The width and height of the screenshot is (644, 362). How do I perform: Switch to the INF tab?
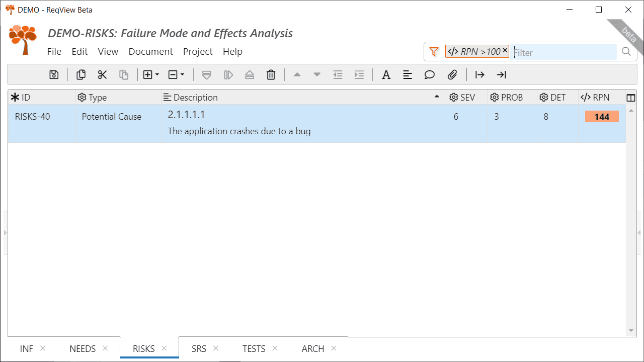coord(27,349)
